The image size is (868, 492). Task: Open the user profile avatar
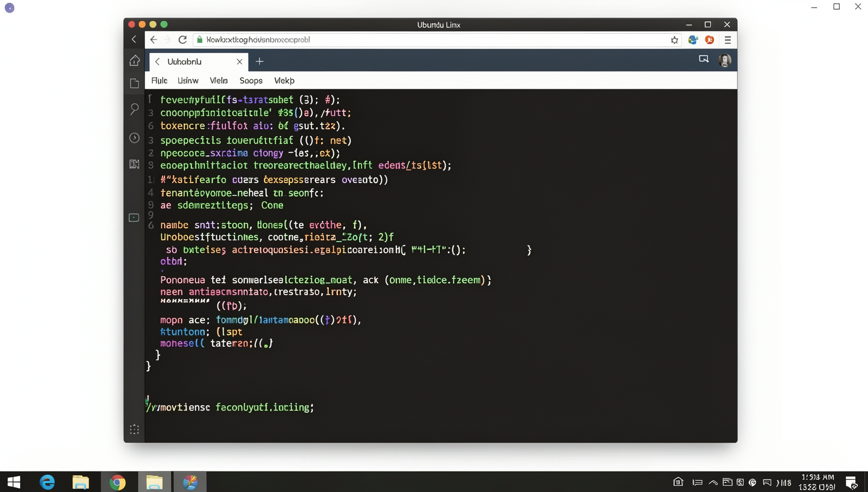pyautogui.click(x=725, y=60)
